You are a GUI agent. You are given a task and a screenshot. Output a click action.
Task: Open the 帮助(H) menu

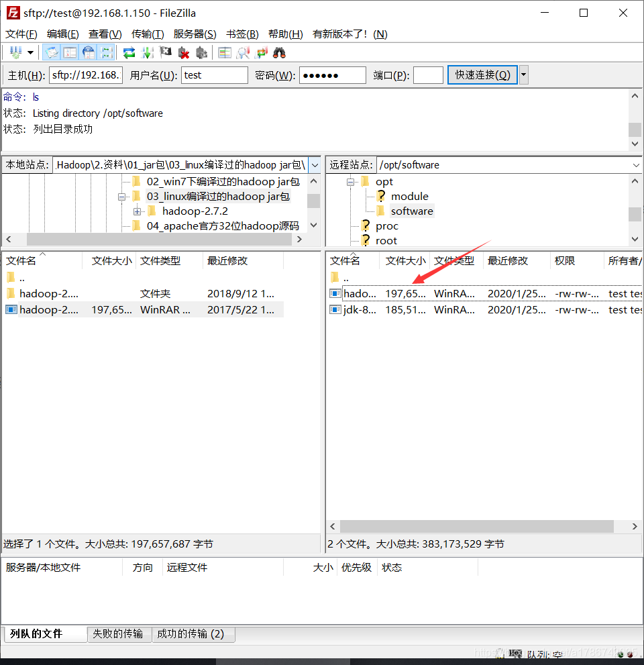click(x=286, y=34)
